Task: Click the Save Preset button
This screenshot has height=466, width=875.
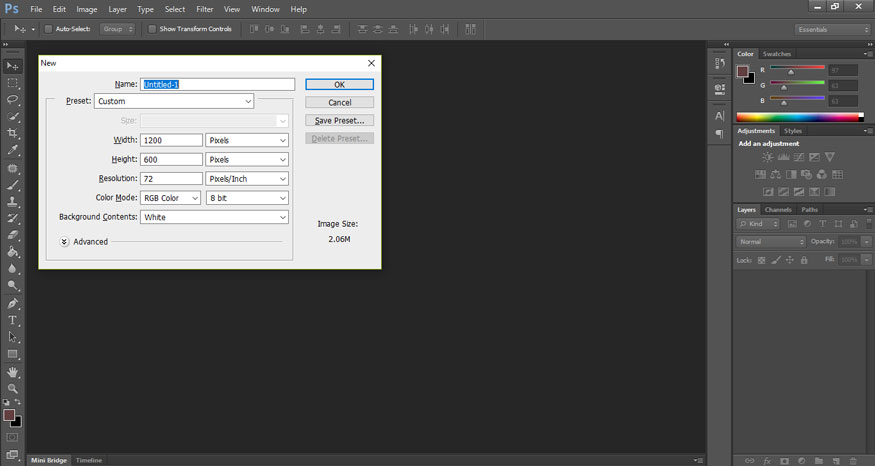Action: (339, 120)
